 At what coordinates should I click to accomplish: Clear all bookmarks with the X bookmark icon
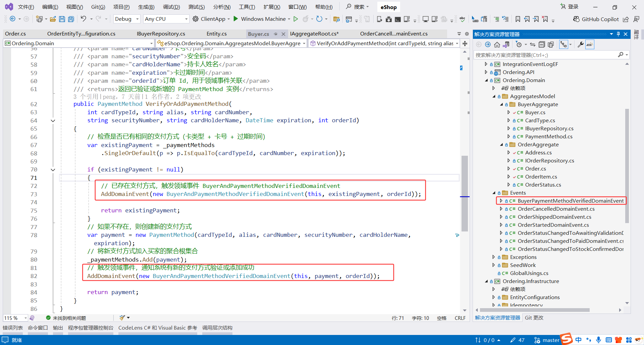[545, 19]
